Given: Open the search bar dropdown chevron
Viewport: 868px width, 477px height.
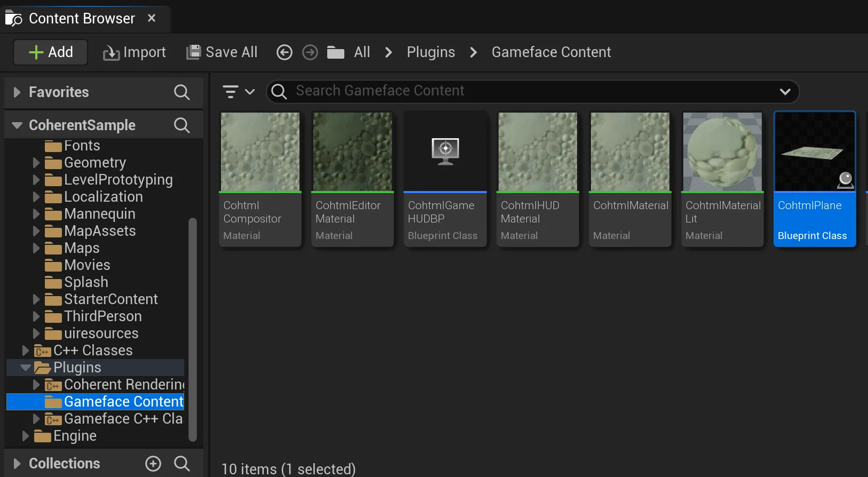Looking at the screenshot, I should click(785, 92).
